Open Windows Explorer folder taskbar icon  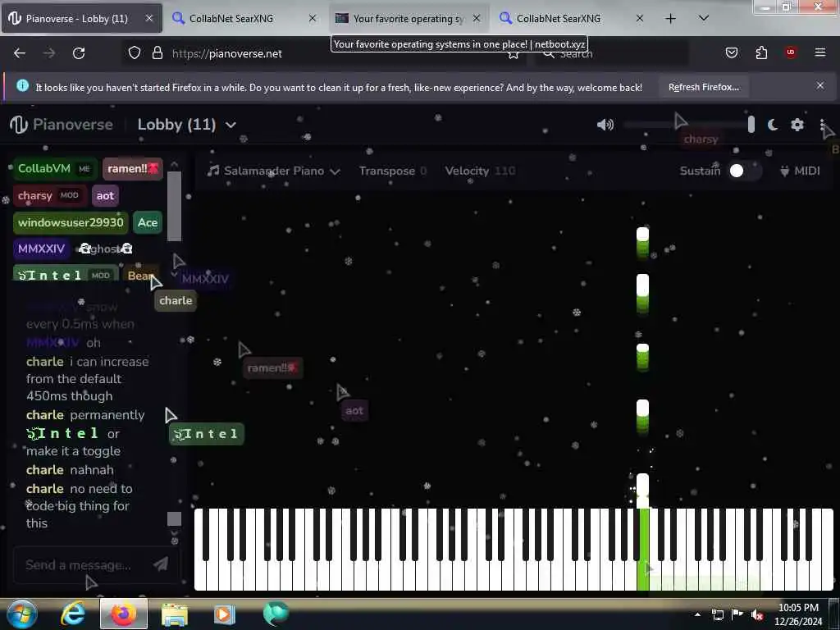tap(175, 614)
